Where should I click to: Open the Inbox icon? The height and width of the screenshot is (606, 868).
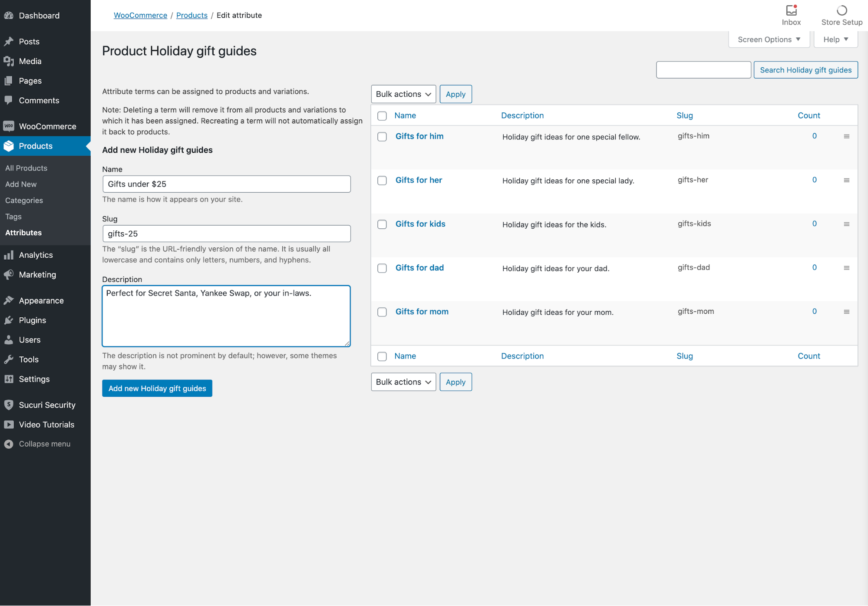click(x=791, y=10)
